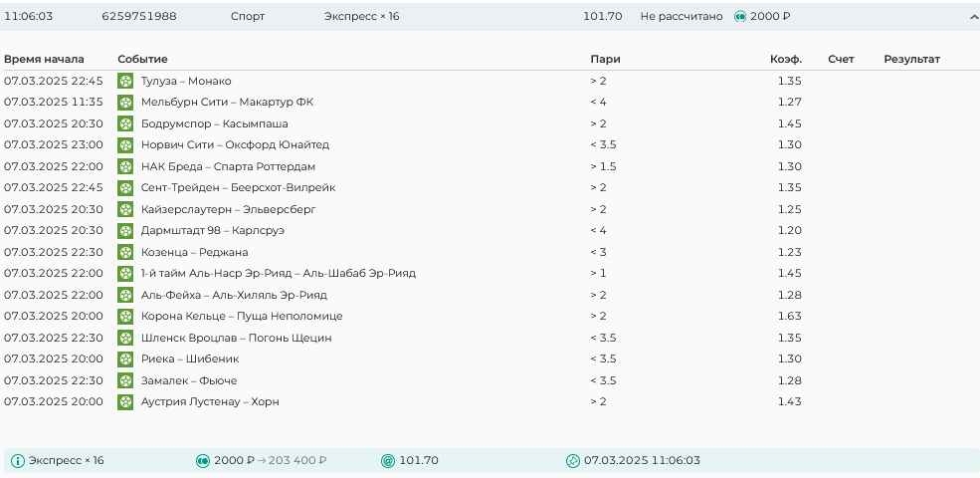This screenshot has height=478, width=980.
Task: Click football icon beside Сент-Трейден – Беерсхот-Вилрейк
Action: (x=125, y=187)
